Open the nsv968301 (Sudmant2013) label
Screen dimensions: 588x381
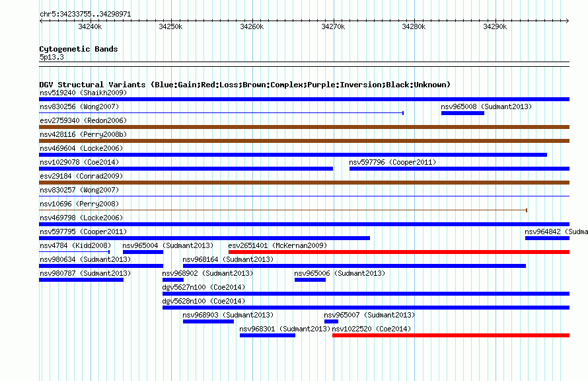pos(285,329)
